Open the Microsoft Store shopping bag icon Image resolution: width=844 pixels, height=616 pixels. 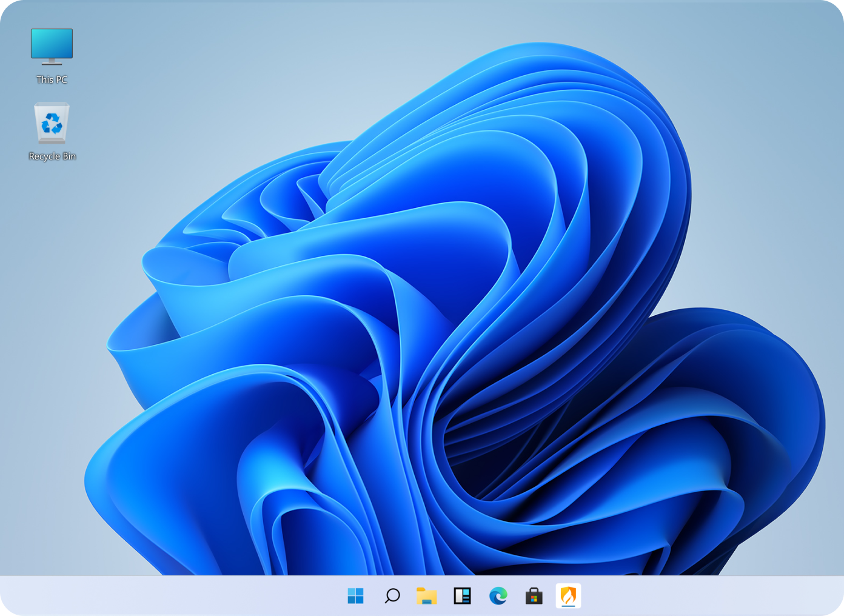pyautogui.click(x=534, y=596)
